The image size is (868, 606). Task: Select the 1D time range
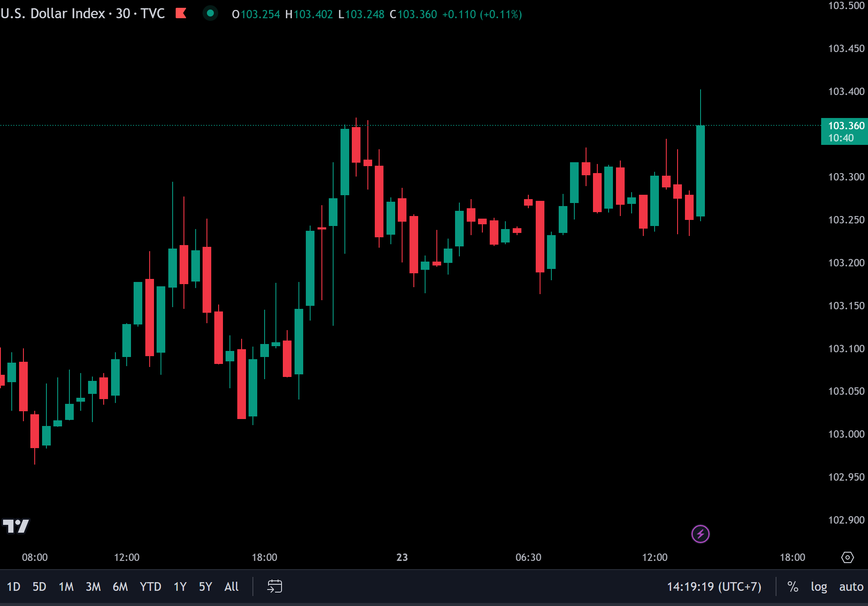click(x=13, y=586)
